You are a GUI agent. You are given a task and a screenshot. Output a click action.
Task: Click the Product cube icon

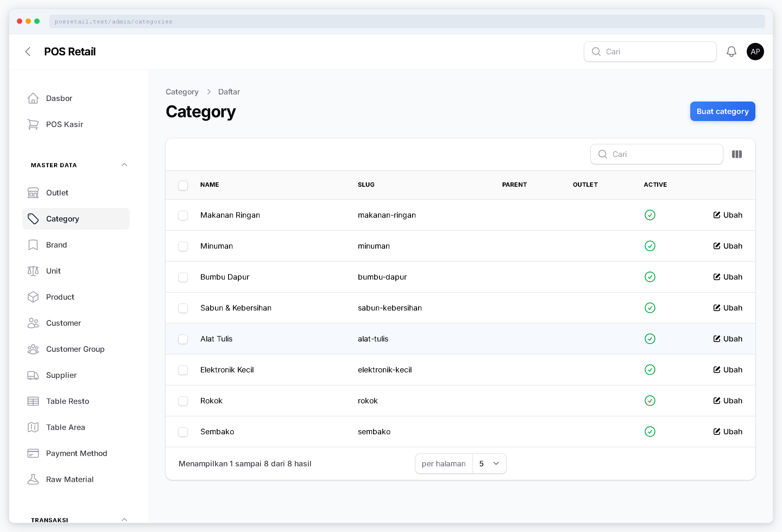click(x=33, y=297)
